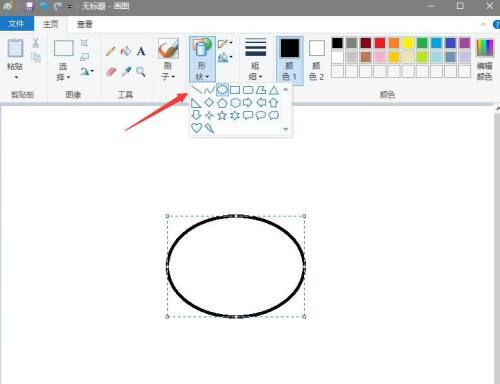Pick the Oval callout shape
This screenshot has width=500, height=384.
click(x=261, y=116)
